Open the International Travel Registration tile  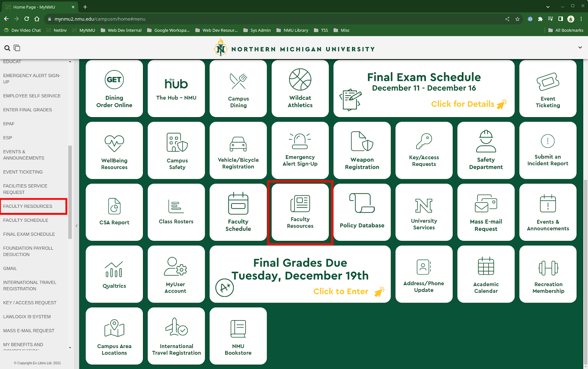tap(176, 336)
